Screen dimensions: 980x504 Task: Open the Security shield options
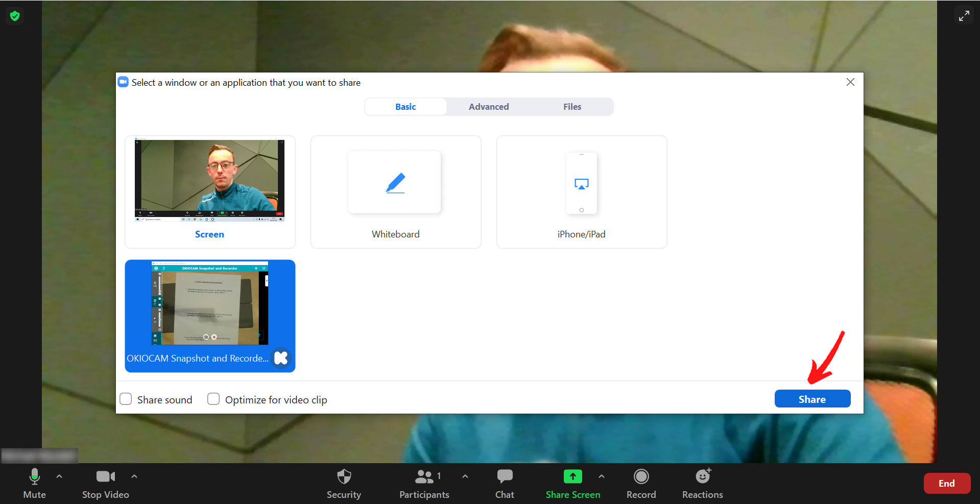pyautogui.click(x=344, y=483)
